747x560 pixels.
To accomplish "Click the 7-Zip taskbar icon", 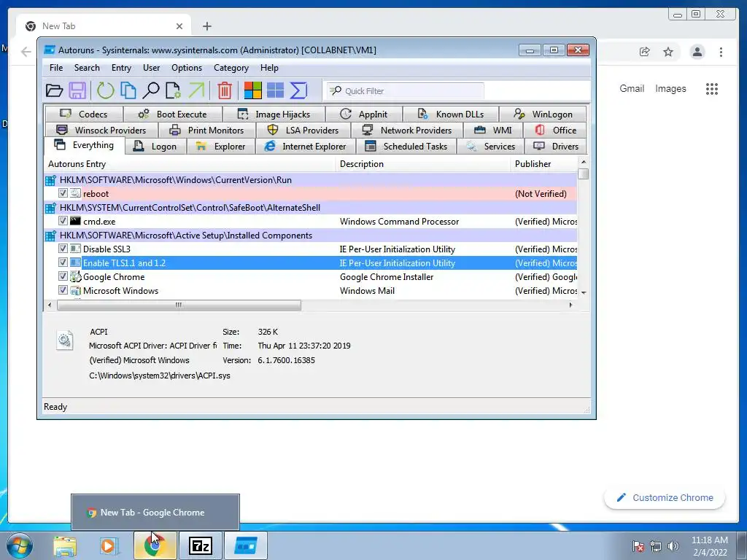I will 201,545.
